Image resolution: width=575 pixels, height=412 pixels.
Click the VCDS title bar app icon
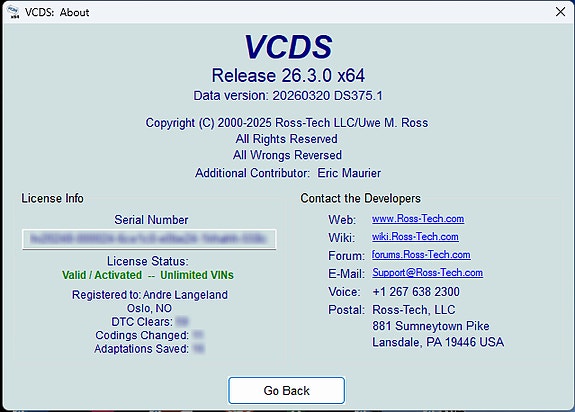point(14,12)
